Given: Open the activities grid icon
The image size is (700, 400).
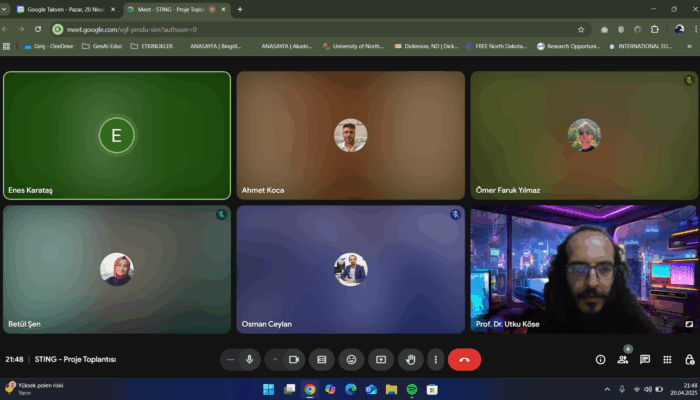Looking at the screenshot, I should pyautogui.click(x=667, y=359).
